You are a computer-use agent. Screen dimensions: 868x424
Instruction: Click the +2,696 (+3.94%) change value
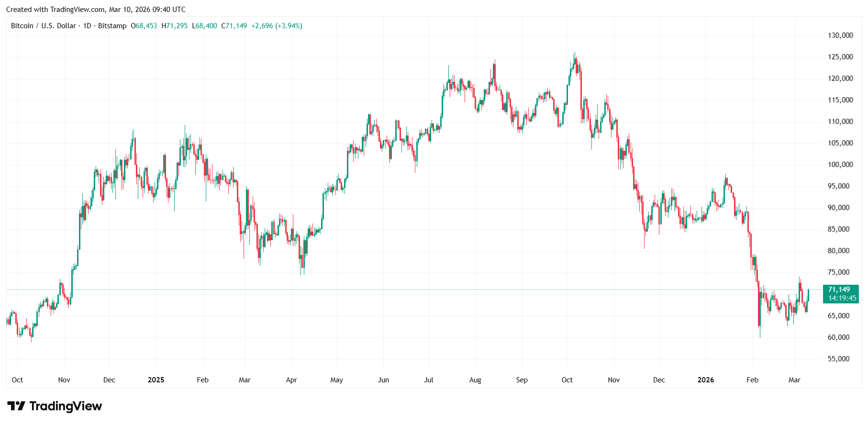277,26
